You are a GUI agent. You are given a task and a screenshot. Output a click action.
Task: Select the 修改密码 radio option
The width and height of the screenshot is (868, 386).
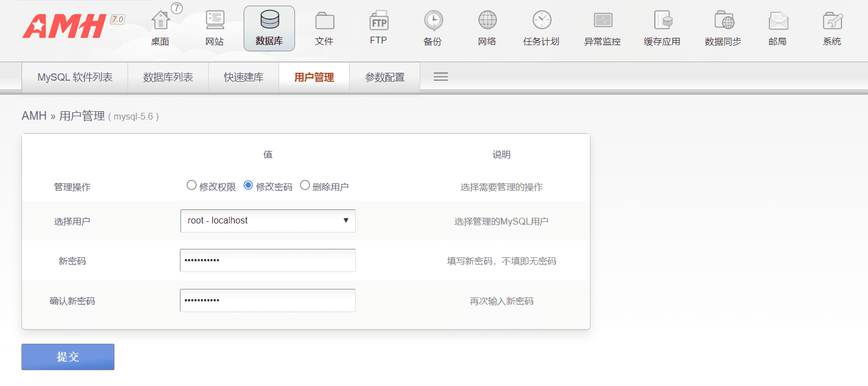pyautogui.click(x=249, y=185)
